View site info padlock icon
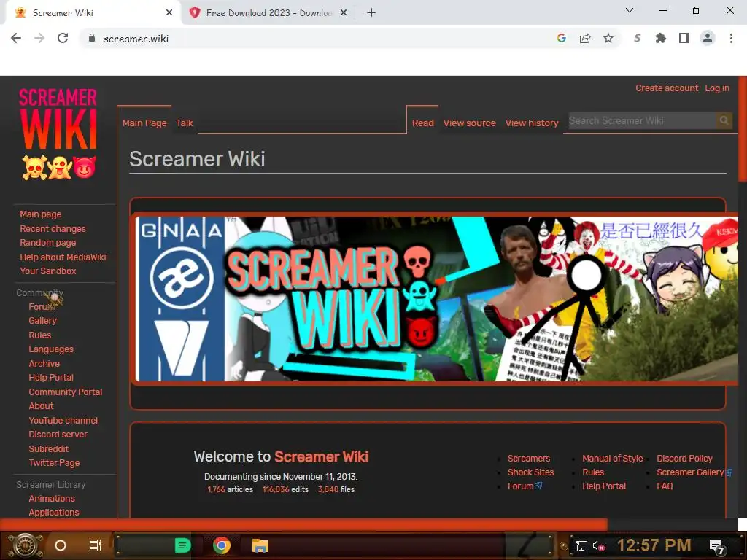The image size is (747, 560). (x=92, y=38)
